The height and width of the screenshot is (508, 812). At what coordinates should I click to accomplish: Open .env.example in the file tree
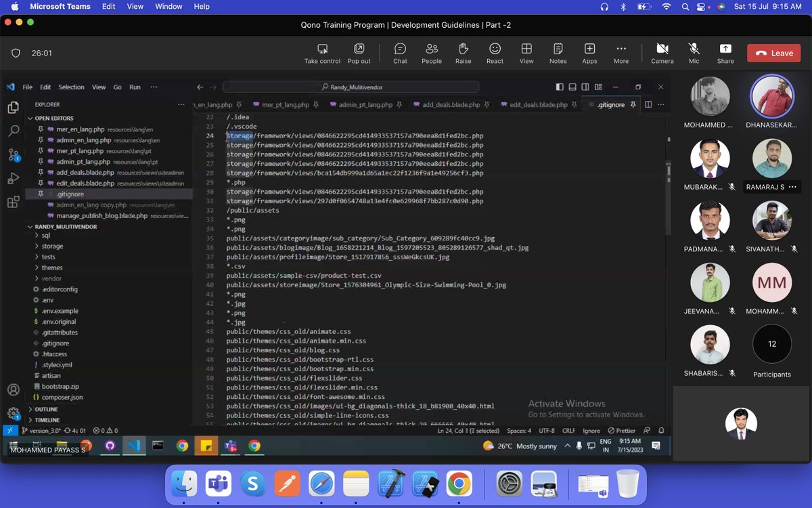pyautogui.click(x=60, y=311)
